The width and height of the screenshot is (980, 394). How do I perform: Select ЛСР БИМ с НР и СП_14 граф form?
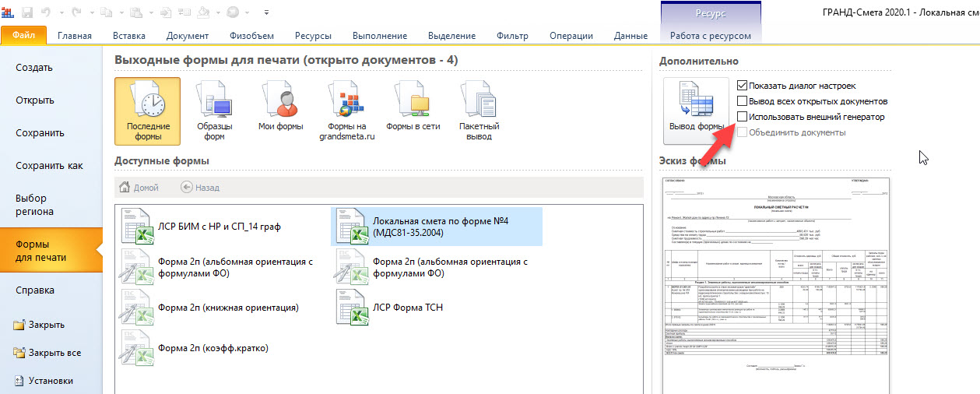pyautogui.click(x=200, y=227)
